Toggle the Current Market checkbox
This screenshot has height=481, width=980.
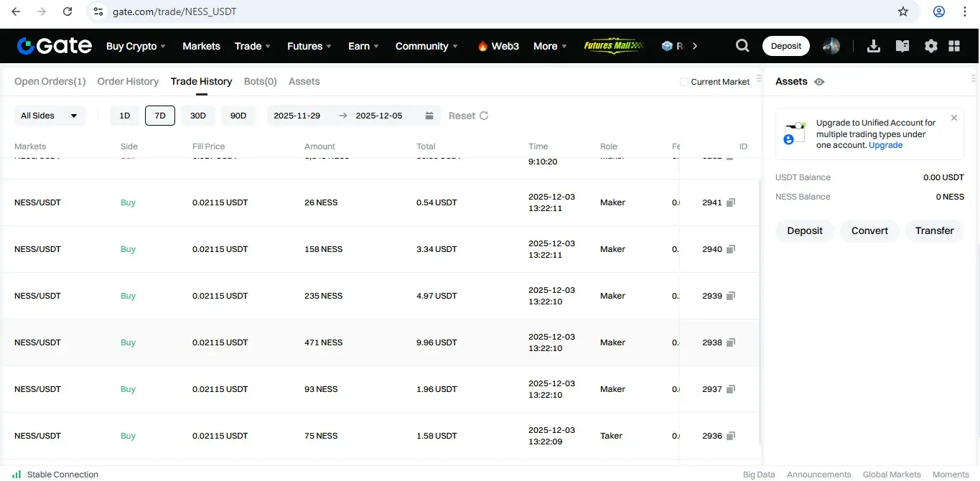(x=684, y=82)
